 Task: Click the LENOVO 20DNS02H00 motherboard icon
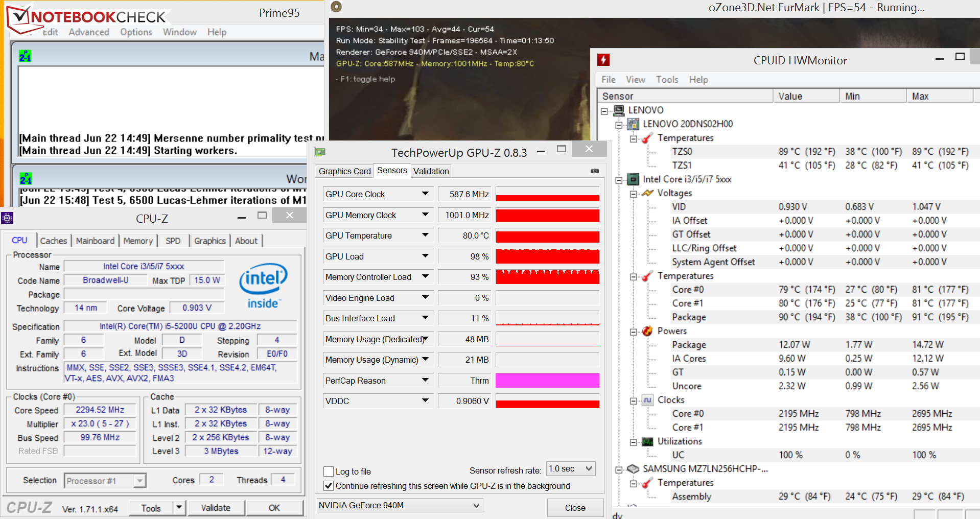(x=633, y=124)
